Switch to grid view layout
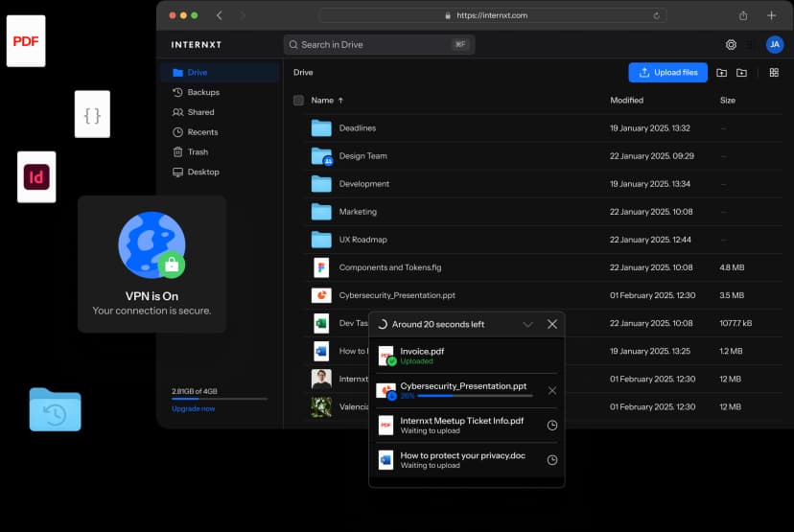Viewport: 794px width, 532px height. tap(774, 73)
